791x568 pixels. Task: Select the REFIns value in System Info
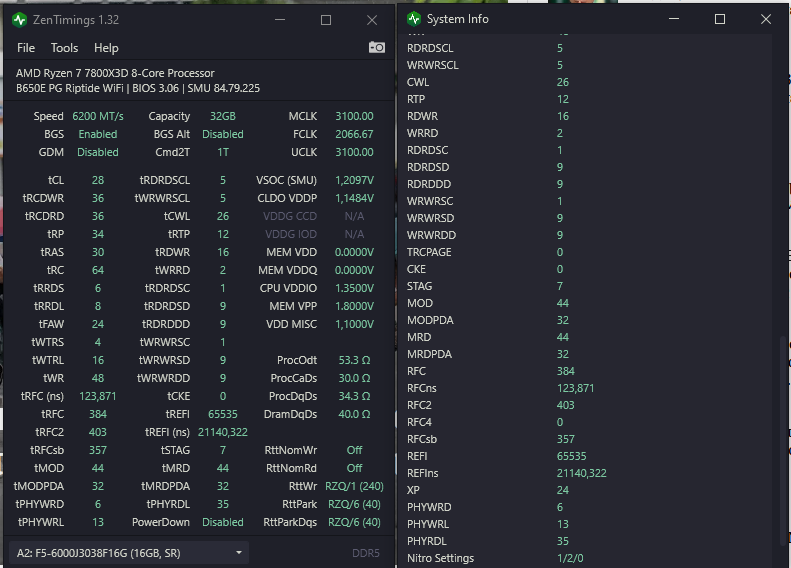pyautogui.click(x=582, y=473)
